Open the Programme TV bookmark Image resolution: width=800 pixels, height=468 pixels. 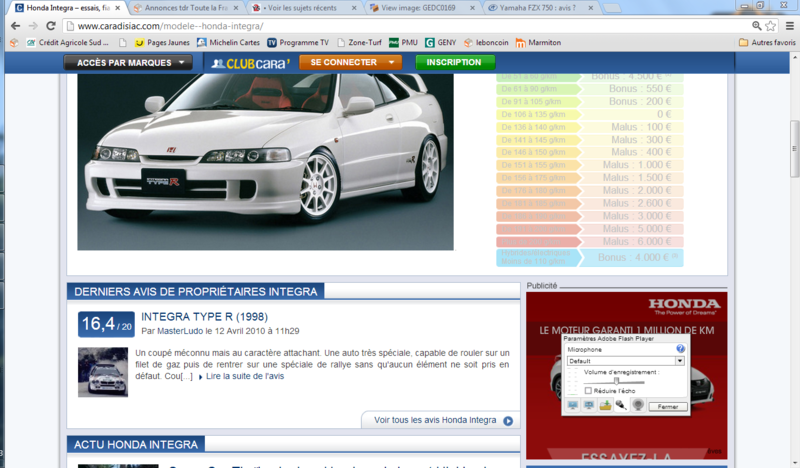click(x=298, y=43)
